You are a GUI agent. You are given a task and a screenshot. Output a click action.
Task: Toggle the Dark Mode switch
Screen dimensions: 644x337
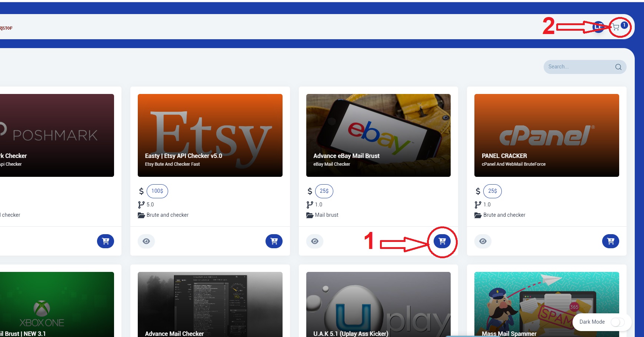click(617, 322)
